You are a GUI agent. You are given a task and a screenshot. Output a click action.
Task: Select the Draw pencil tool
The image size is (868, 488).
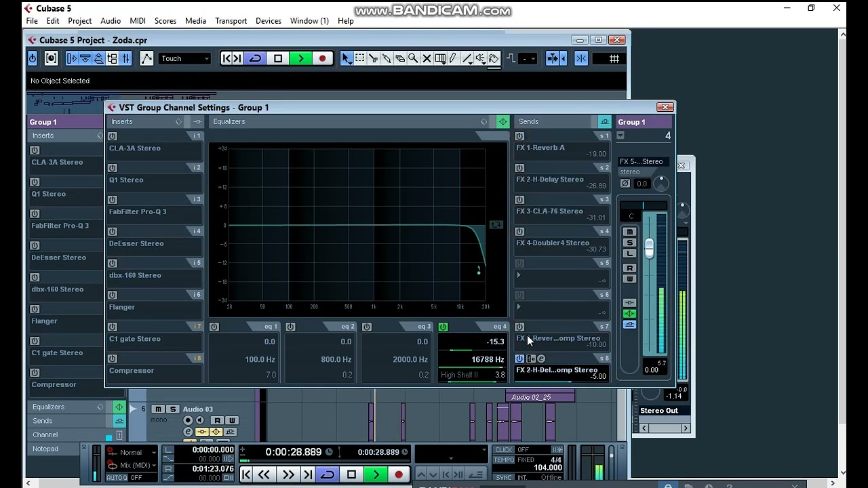(453, 59)
